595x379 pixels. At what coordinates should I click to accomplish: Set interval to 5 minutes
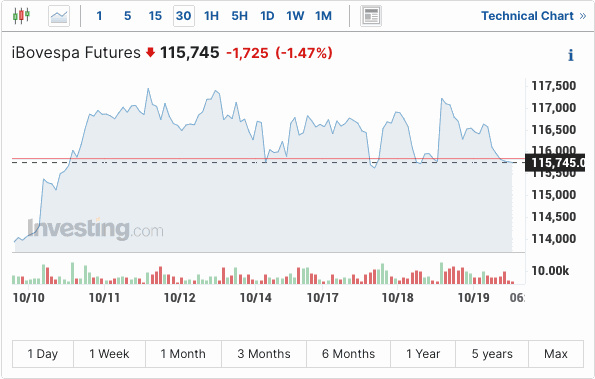tap(128, 16)
